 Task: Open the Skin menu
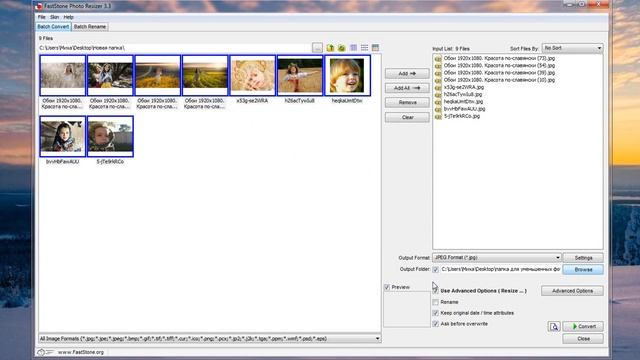55,17
